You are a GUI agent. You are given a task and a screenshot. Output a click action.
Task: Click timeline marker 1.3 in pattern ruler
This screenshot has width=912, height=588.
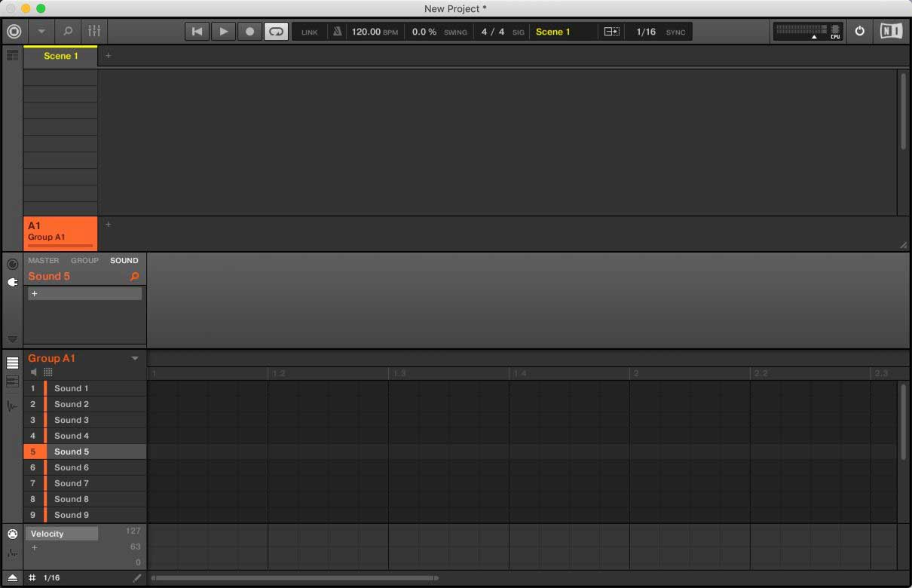click(x=399, y=374)
